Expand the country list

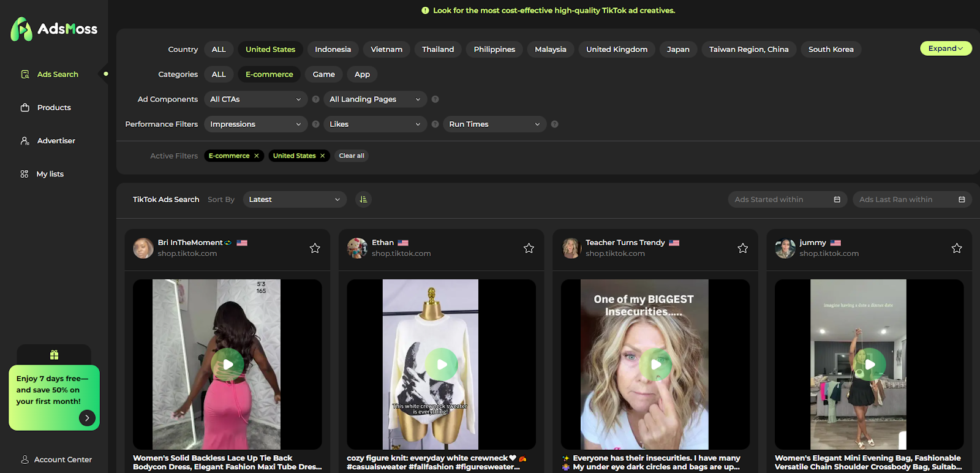(x=946, y=48)
